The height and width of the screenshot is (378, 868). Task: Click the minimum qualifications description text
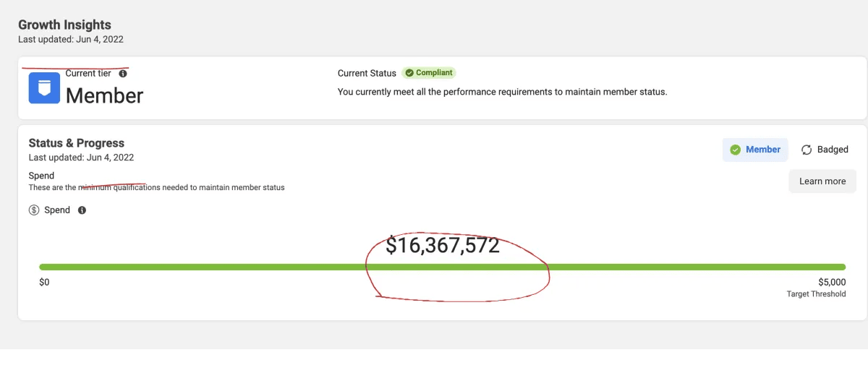click(157, 187)
